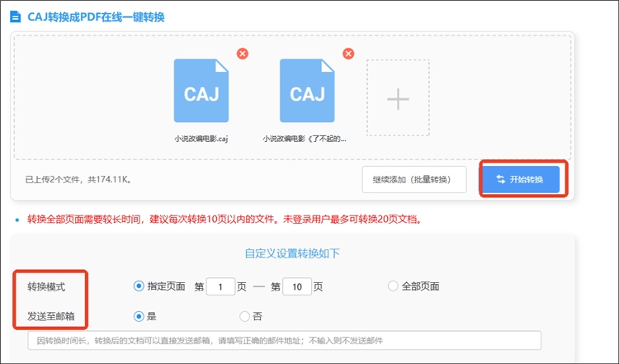Image resolution: width=619 pixels, height=364 pixels.
Task: Click the 发送至邮箱 label
Action: coord(51,316)
